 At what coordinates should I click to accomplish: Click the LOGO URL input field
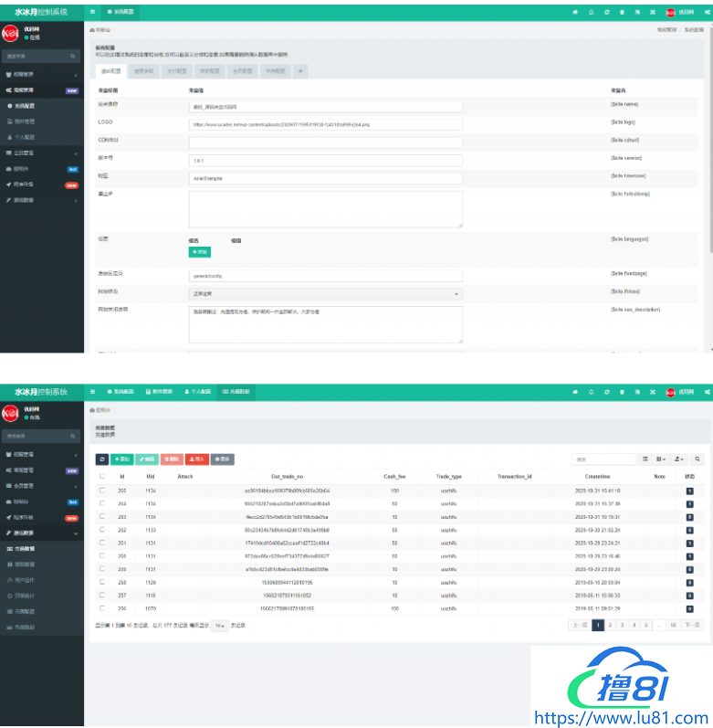pyautogui.click(x=325, y=123)
